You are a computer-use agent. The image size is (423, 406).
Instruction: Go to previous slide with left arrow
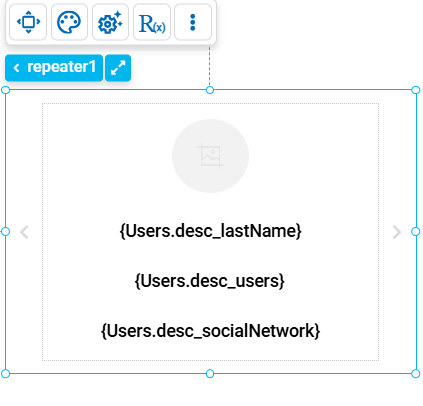(24, 232)
